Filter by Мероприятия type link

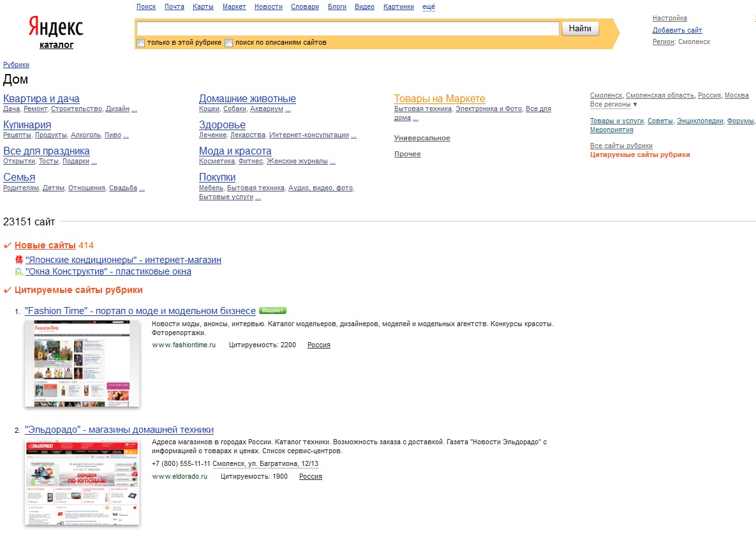[x=612, y=130]
